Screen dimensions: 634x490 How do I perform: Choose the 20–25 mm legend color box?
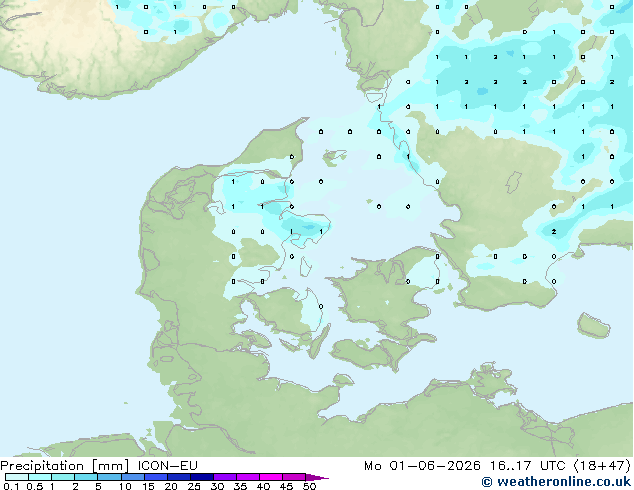[179, 477]
